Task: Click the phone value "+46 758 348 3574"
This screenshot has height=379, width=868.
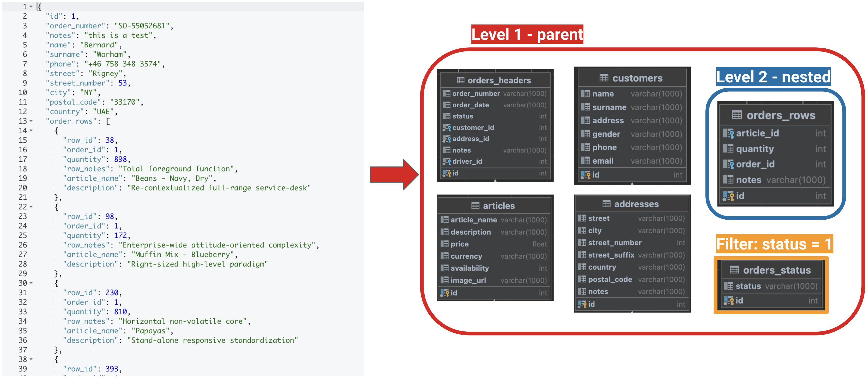Action: 123,64
